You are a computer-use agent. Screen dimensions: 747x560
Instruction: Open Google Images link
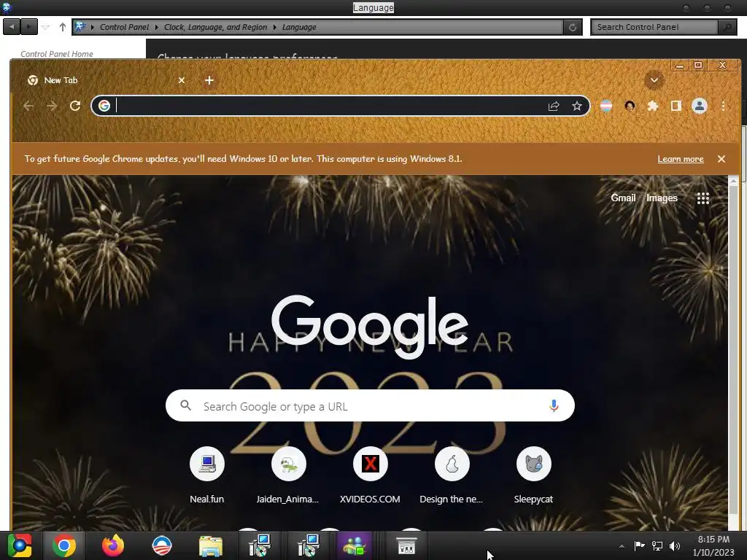662,198
